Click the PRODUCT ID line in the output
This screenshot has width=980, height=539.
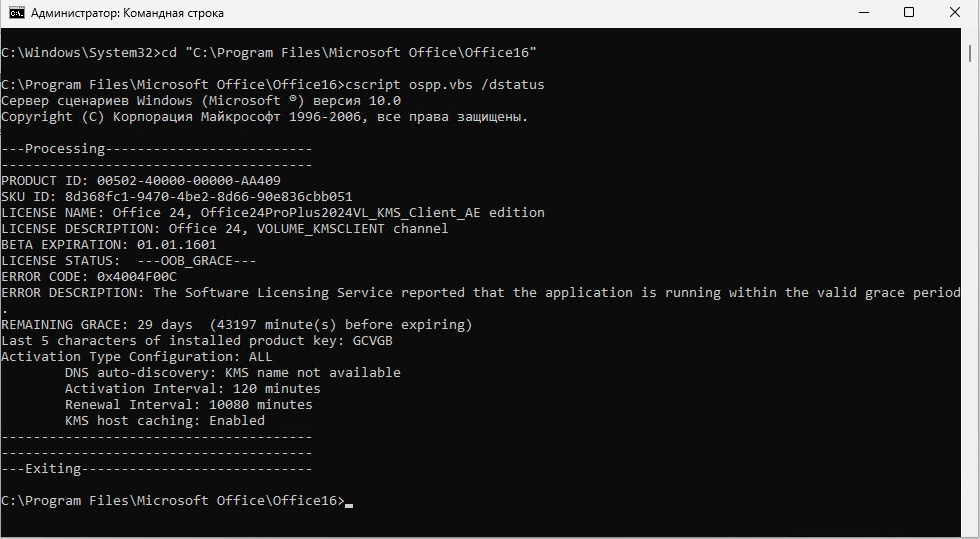141,181
